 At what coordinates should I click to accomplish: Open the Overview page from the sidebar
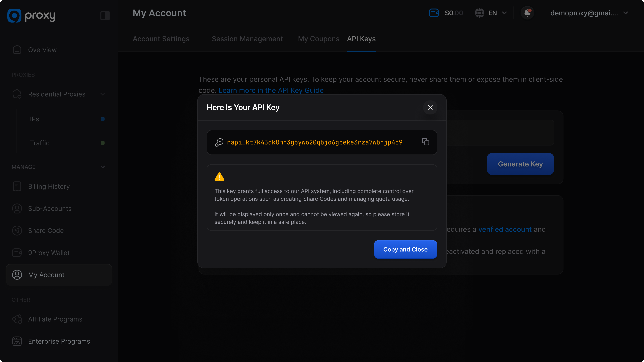(x=42, y=50)
